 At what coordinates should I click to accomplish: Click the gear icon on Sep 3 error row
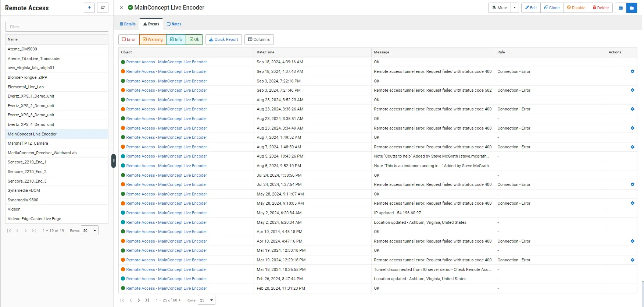632,90
